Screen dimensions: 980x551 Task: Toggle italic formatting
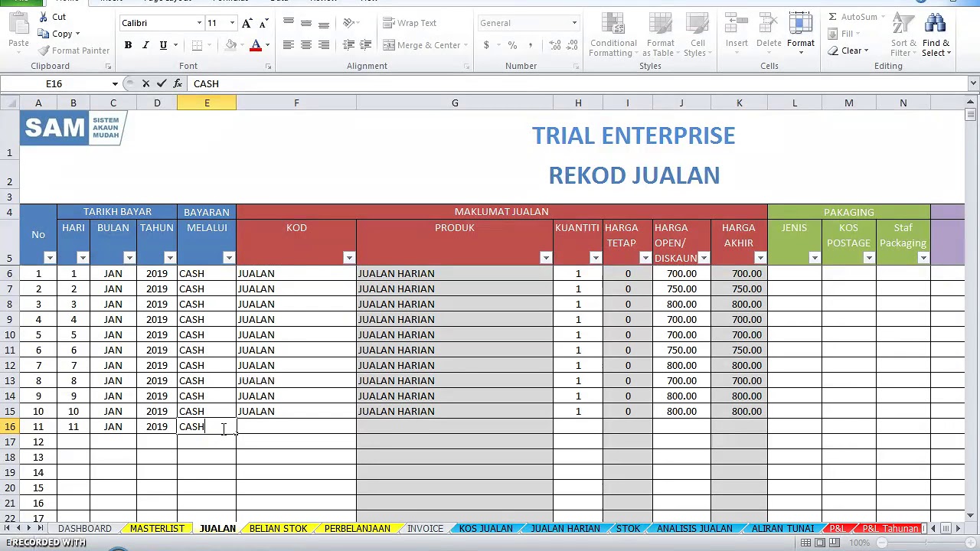tap(145, 45)
